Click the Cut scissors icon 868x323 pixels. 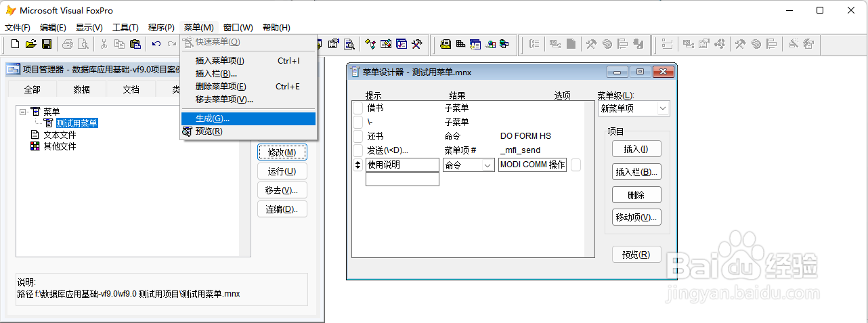104,45
